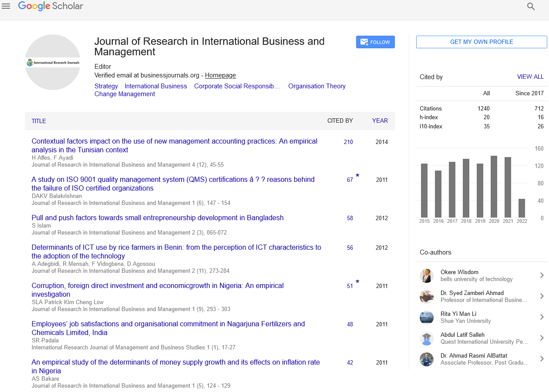549x392 pixels.
Task: Click 42 cited-by count
Action: (350, 362)
